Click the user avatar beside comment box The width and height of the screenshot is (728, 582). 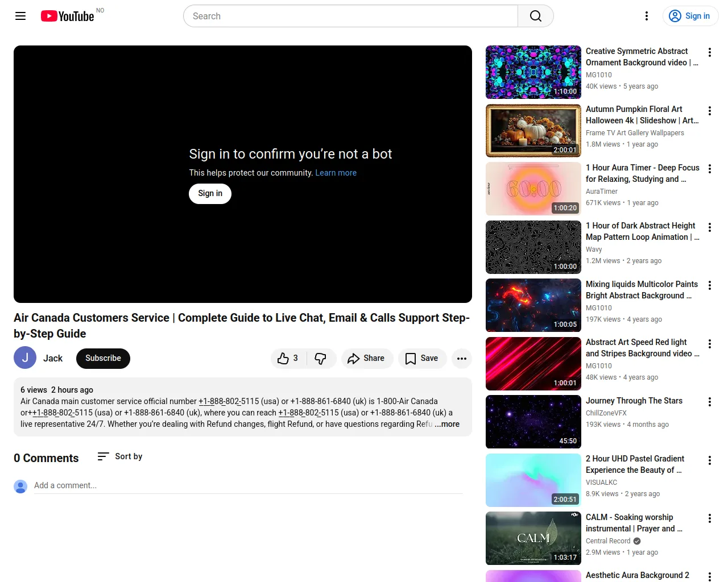(x=20, y=487)
